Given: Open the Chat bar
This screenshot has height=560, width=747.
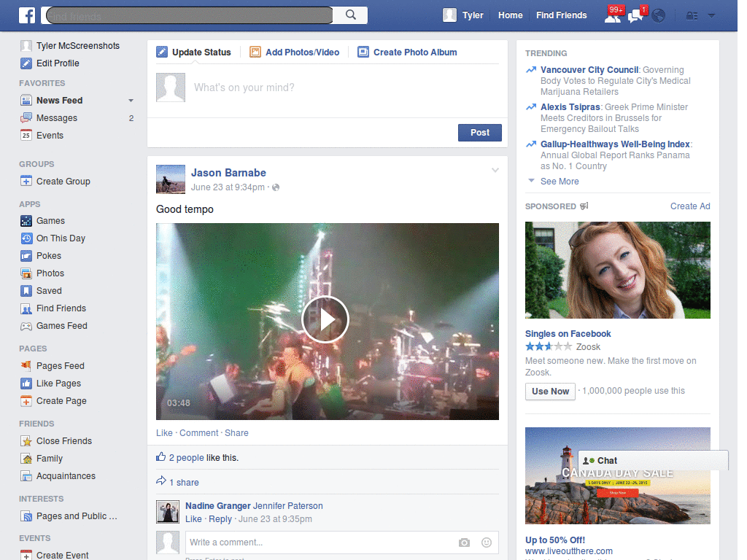Looking at the screenshot, I should pos(653,461).
